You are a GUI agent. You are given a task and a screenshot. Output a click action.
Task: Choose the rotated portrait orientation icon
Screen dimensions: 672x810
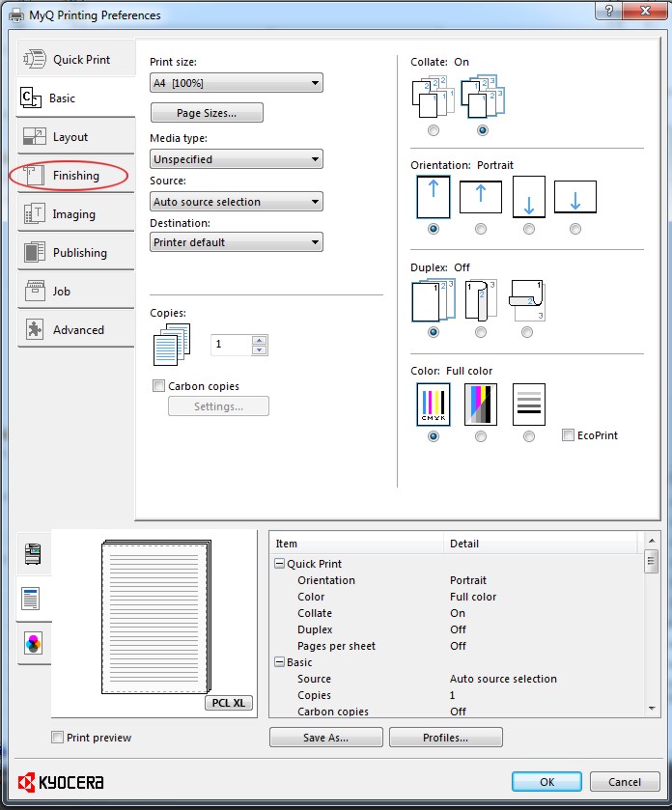[528, 197]
